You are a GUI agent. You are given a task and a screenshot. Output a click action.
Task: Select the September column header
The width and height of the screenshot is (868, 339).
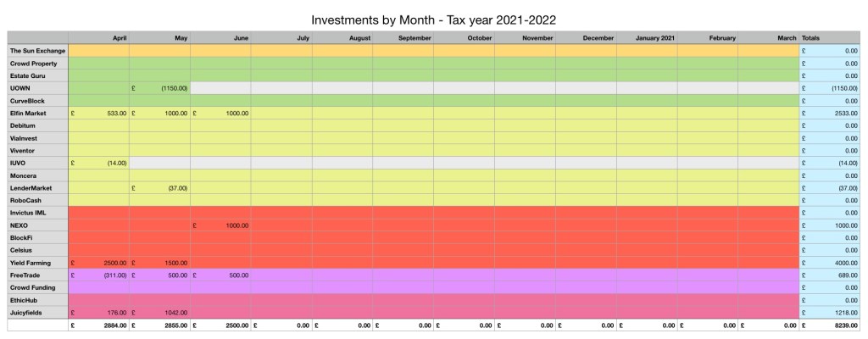pyautogui.click(x=403, y=38)
